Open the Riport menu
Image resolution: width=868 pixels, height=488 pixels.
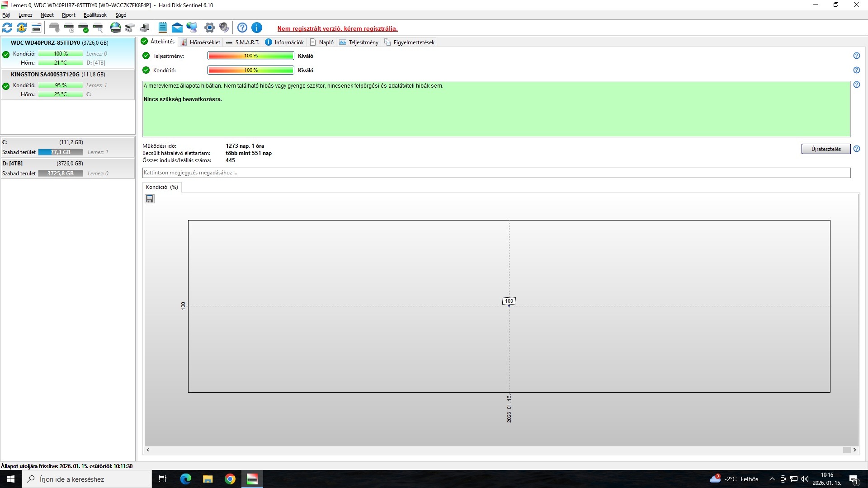pyautogui.click(x=69, y=15)
